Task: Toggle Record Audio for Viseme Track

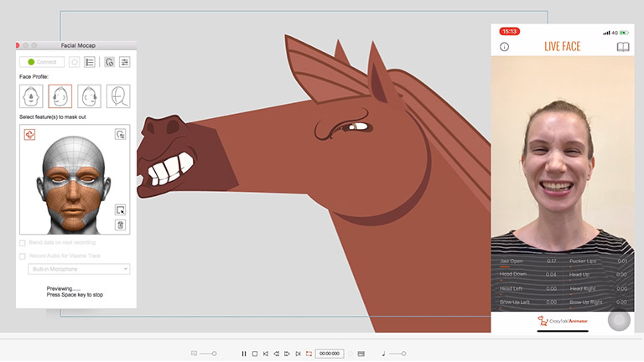Action: coord(22,256)
